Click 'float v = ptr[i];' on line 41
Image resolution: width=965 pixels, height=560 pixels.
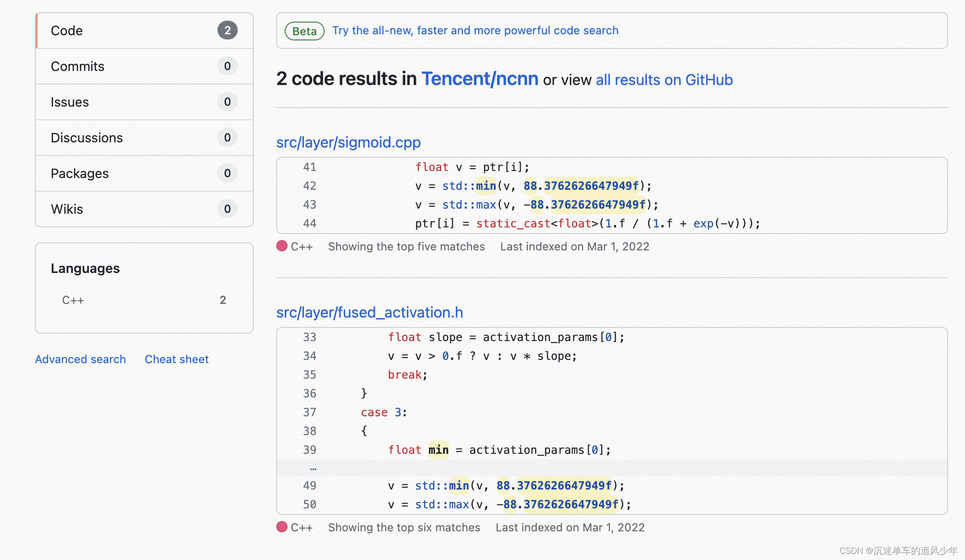click(472, 167)
